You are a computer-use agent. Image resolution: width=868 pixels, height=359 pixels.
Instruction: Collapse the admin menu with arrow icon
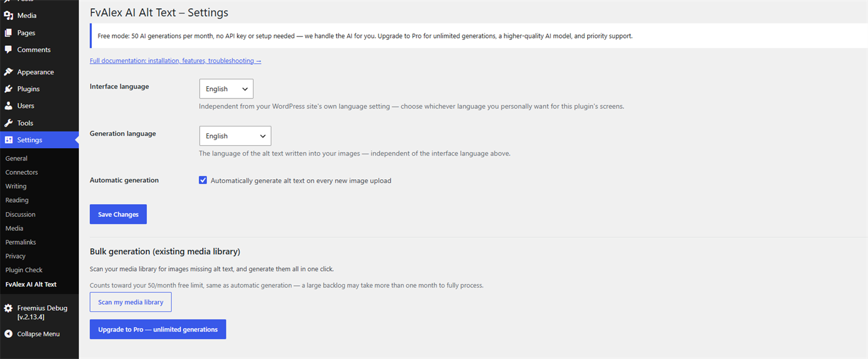9,334
